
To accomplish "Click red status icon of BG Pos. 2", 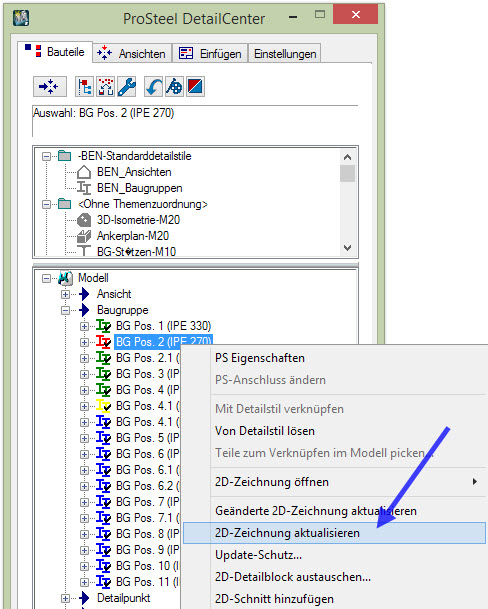I will point(103,342).
